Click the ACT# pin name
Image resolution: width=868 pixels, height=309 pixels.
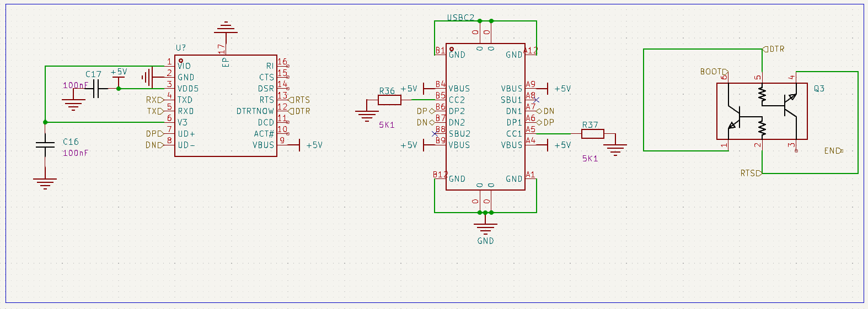264,134
